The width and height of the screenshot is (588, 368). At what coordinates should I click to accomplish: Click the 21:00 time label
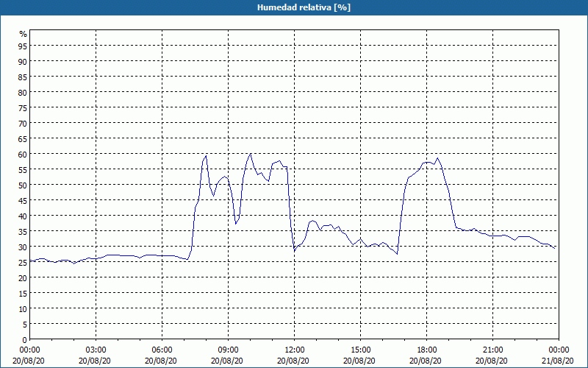492,350
